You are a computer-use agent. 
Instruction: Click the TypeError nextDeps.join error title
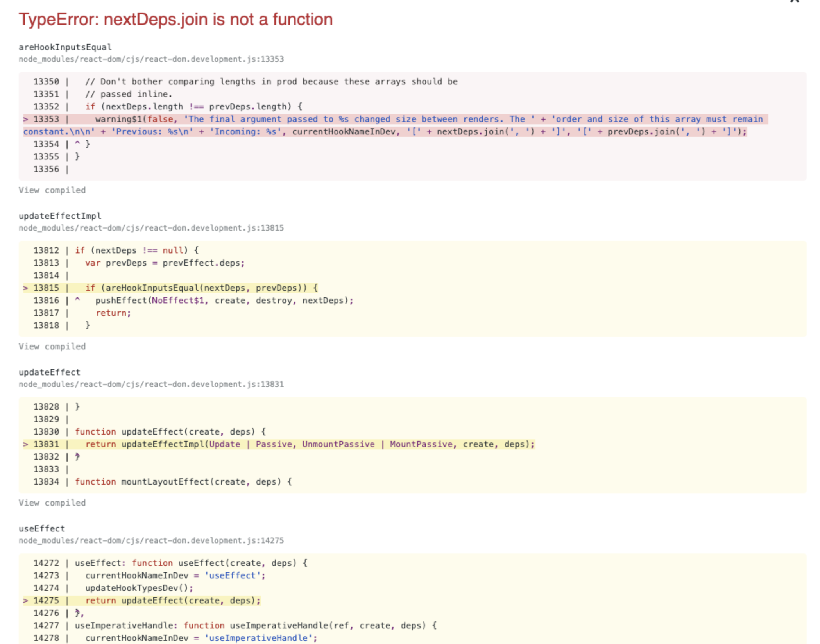click(175, 20)
